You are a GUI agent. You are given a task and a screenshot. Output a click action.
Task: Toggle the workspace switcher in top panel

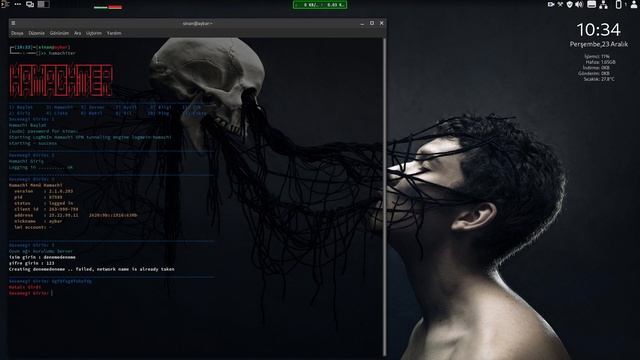44,4
